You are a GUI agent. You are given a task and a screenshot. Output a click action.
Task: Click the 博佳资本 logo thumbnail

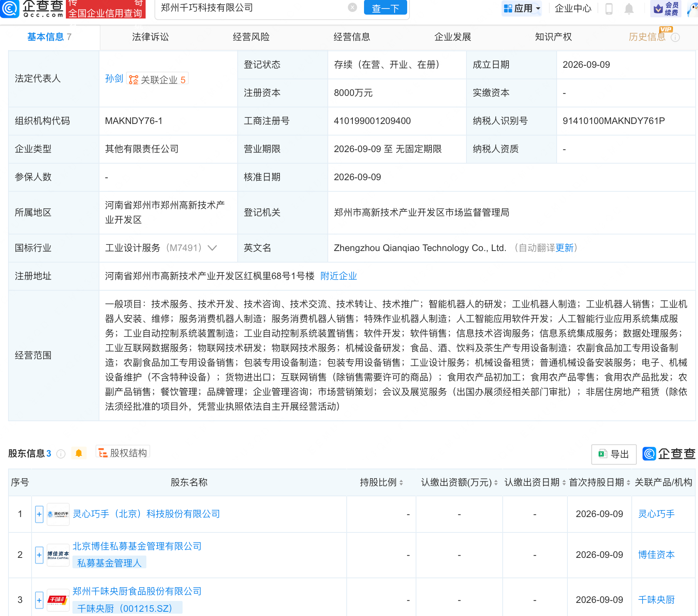pos(58,555)
